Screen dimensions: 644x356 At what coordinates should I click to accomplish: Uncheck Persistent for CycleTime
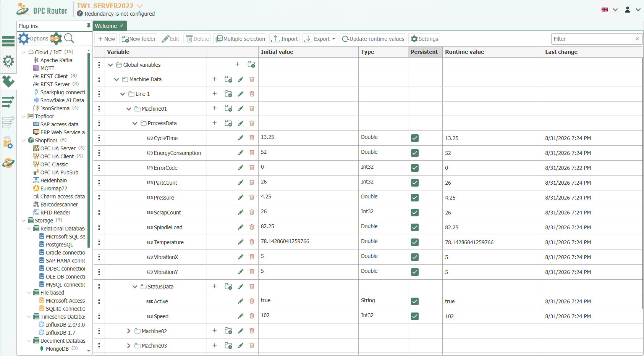[415, 138]
